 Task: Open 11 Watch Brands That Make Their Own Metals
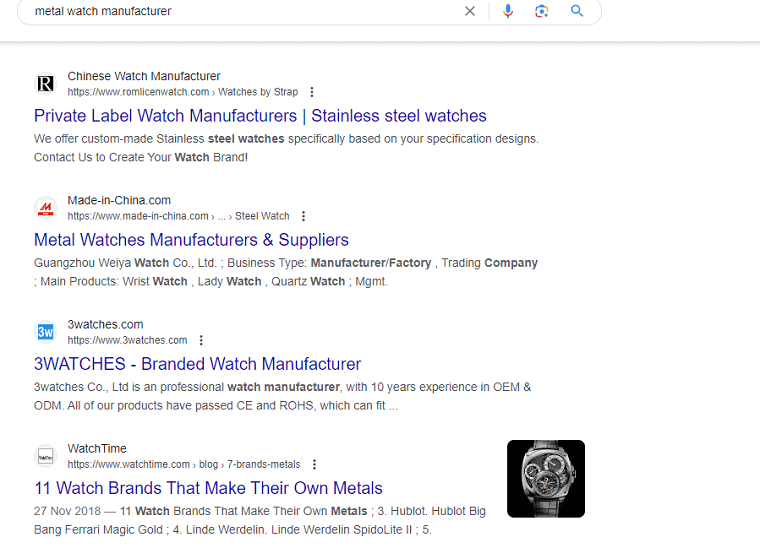point(208,488)
